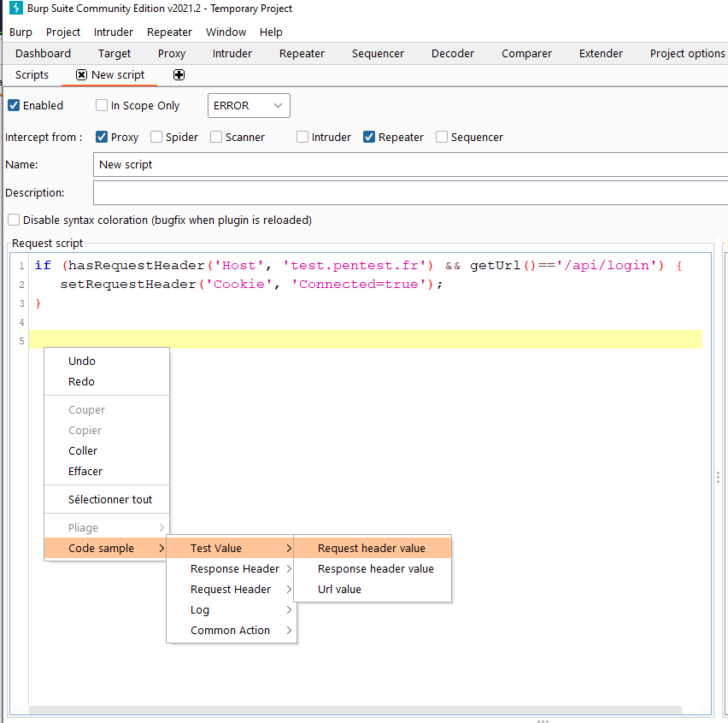
Task: Uncheck the Repeater intercept checkbox
Action: (369, 137)
